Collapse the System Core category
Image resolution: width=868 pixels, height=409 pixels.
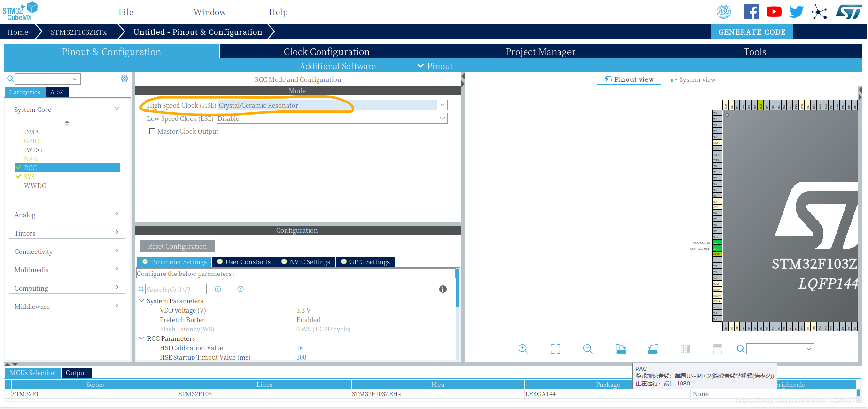coord(117,109)
